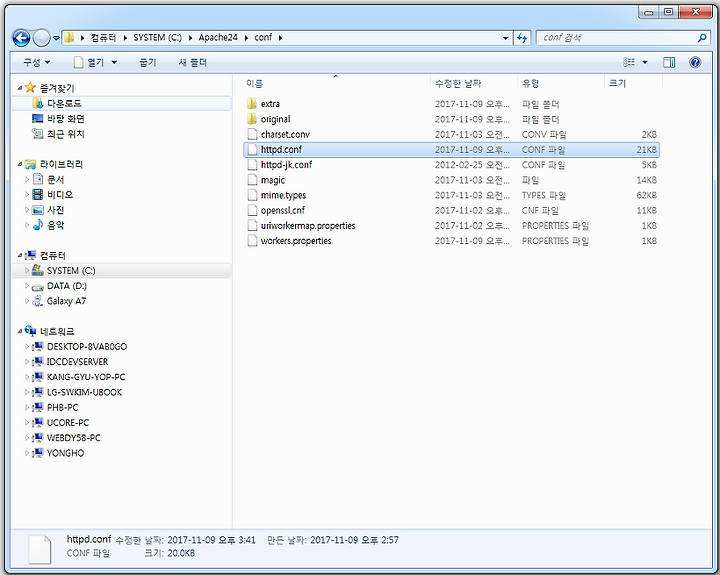Image resolution: width=720 pixels, height=575 pixels.
Task: Select the openssl.cnf file name
Action: 282,210
